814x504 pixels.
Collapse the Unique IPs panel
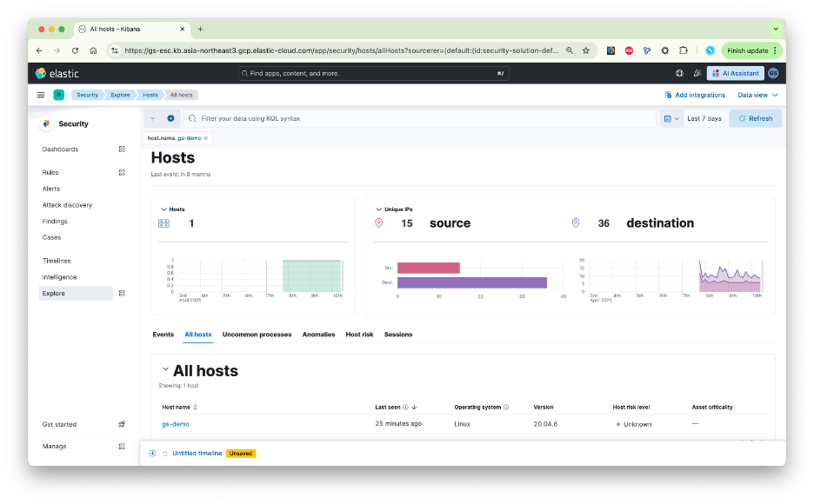(x=379, y=209)
